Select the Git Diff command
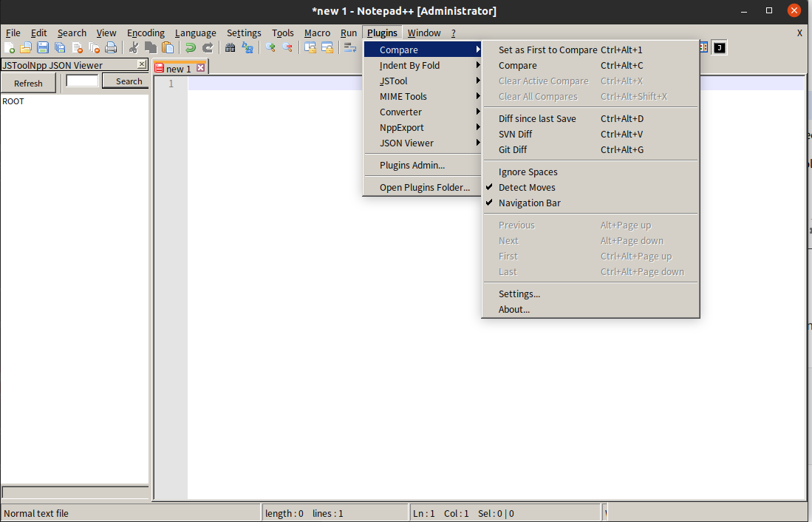The height and width of the screenshot is (522, 812). click(x=590, y=150)
